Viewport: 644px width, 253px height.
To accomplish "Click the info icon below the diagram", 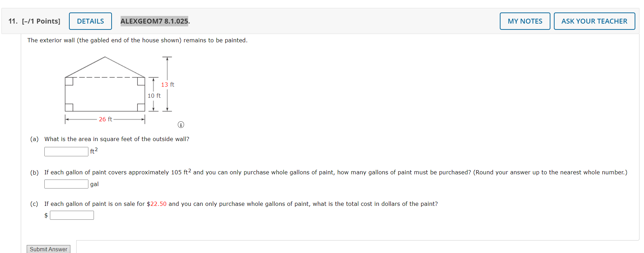I will (x=181, y=125).
